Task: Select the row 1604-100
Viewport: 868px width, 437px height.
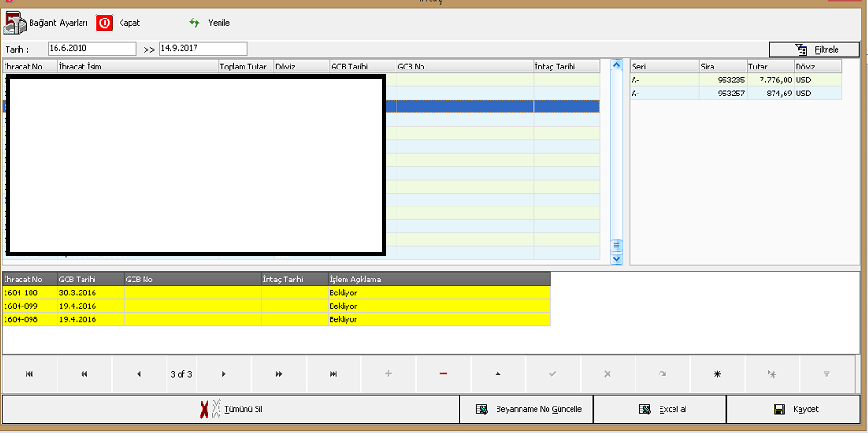Action: [277, 293]
